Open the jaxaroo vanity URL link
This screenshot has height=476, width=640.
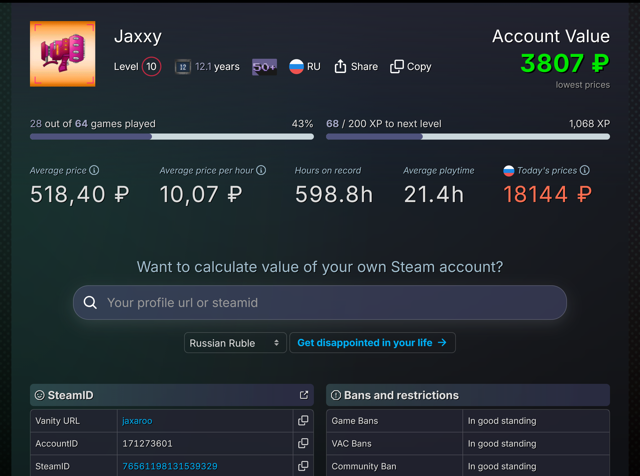click(137, 421)
